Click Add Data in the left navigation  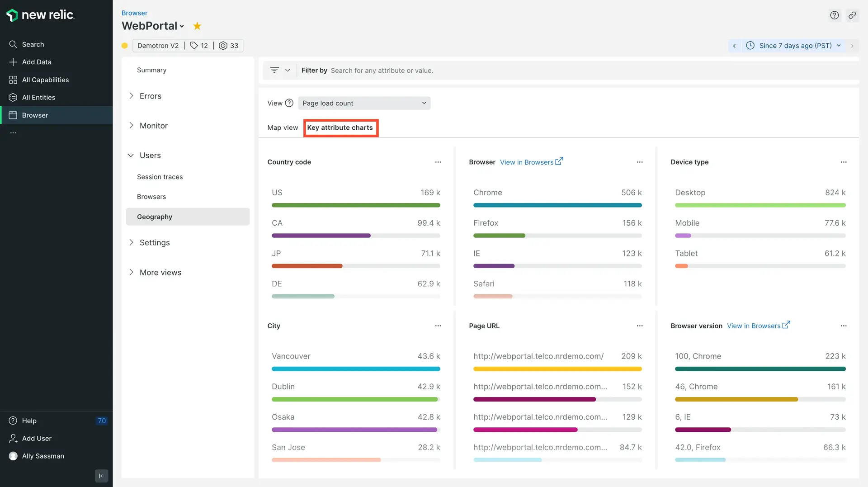[x=37, y=62]
